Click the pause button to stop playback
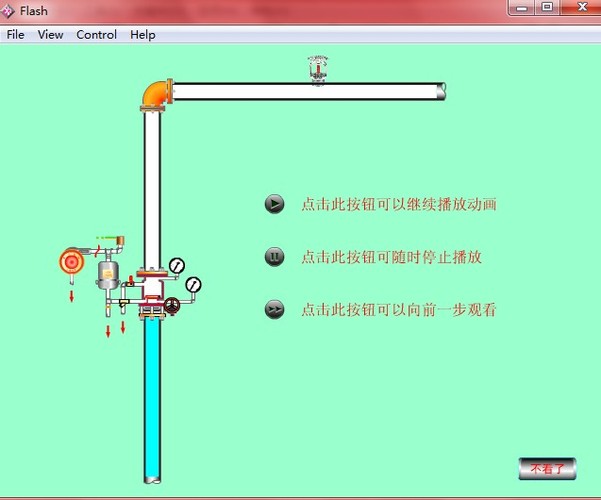The image size is (601, 500). (x=274, y=257)
